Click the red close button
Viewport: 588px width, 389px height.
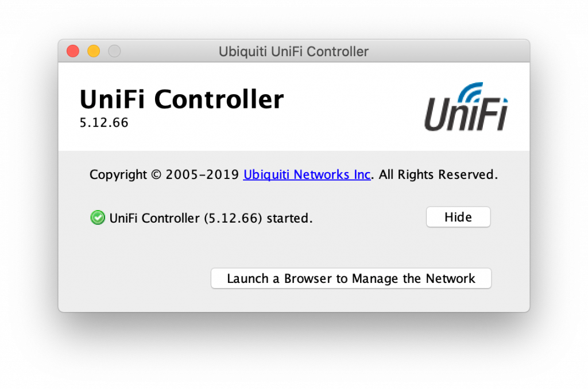click(x=72, y=50)
